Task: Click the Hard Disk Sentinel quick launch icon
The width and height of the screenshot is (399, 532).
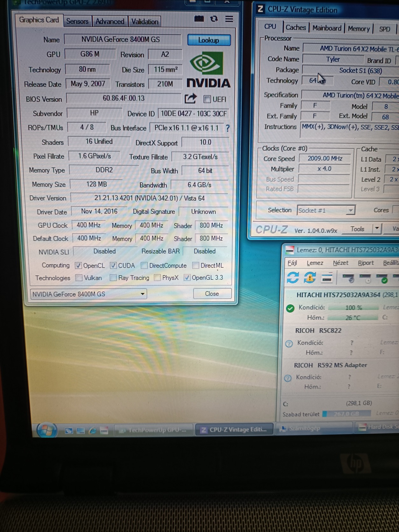Action: tap(104, 431)
